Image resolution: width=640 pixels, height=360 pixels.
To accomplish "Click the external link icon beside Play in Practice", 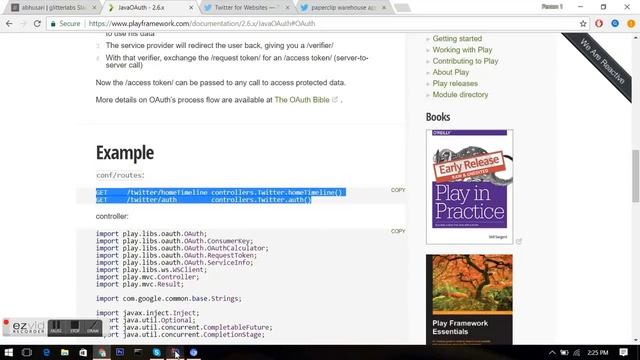I will point(519,241).
